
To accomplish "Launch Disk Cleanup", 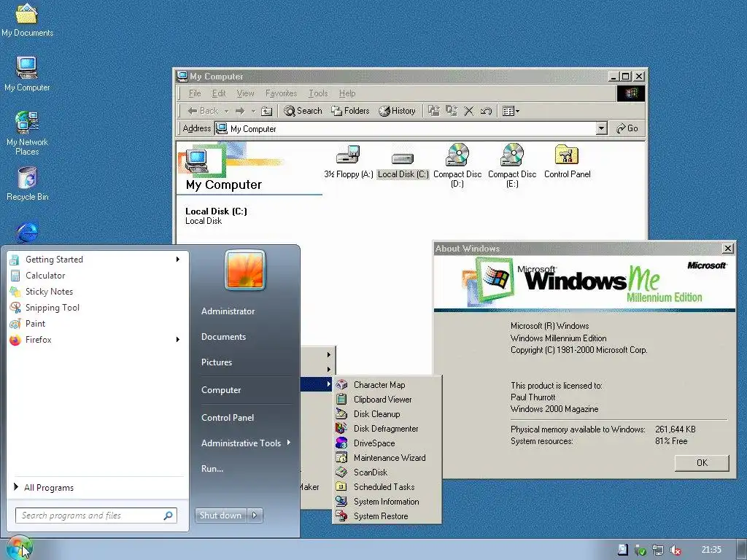I will click(x=387, y=414).
